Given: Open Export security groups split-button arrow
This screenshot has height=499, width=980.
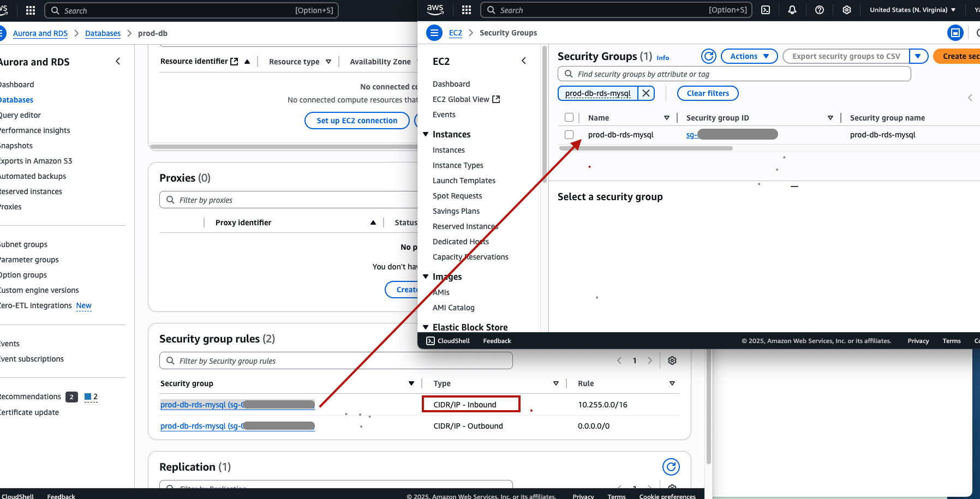Looking at the screenshot, I should 918,56.
